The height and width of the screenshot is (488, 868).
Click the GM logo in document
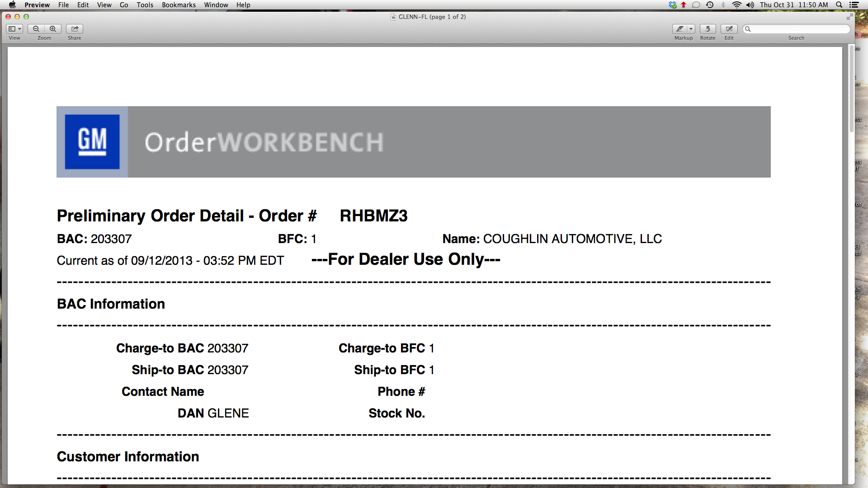point(92,142)
